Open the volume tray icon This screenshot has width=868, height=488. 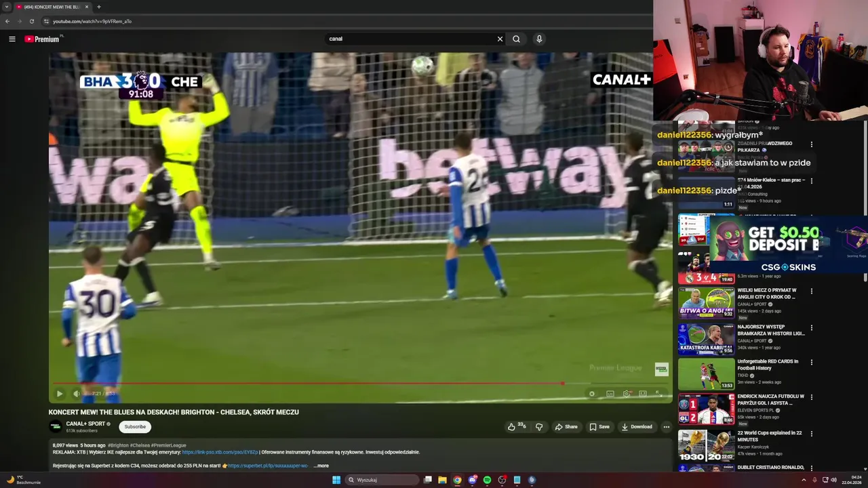[835, 480]
